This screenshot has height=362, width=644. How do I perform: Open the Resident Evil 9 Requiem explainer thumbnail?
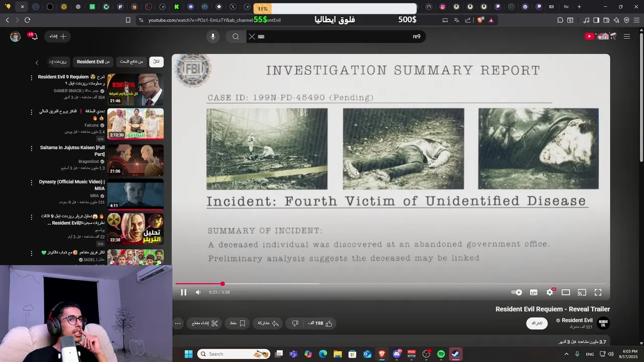135,89
